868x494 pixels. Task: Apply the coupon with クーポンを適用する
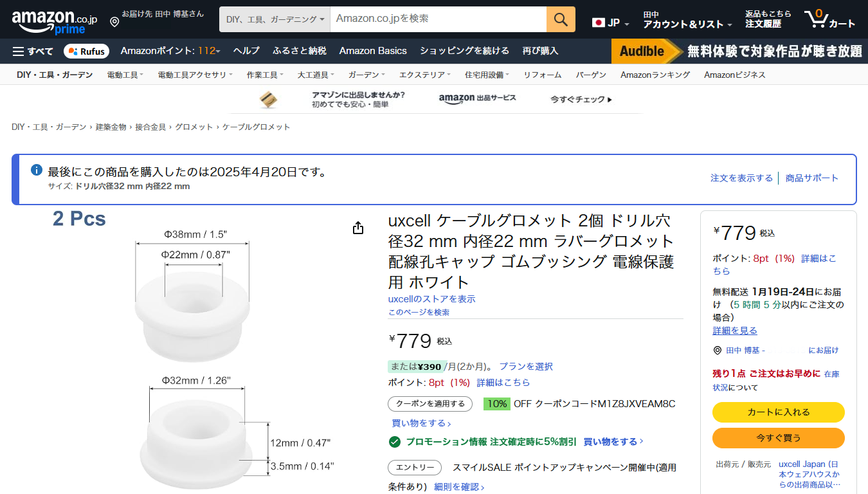coord(430,404)
